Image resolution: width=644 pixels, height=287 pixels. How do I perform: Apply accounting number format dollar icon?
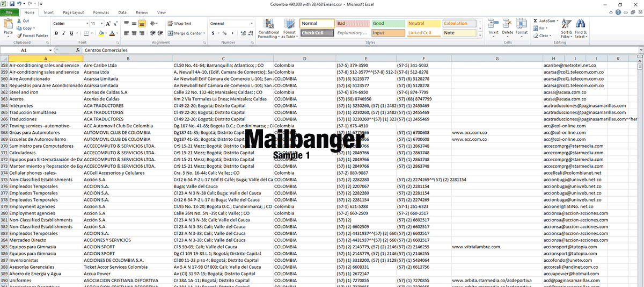click(x=214, y=33)
